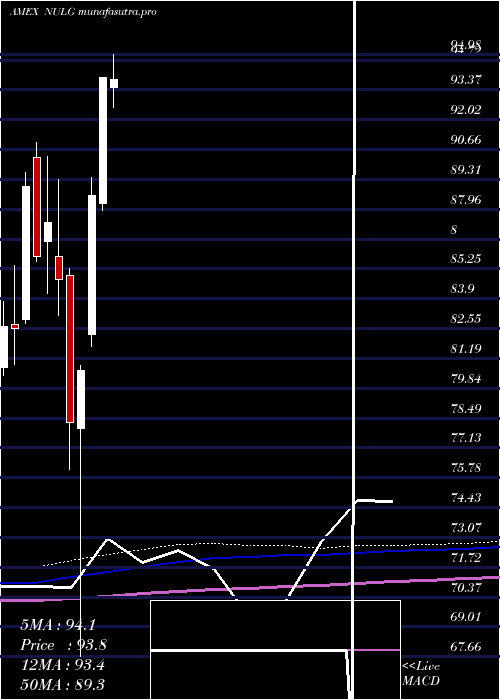Viewport: 500px width, 700px height.
Task: Click the 'AMEX NULG munafasutra.pro' chart title
Action: point(83,12)
